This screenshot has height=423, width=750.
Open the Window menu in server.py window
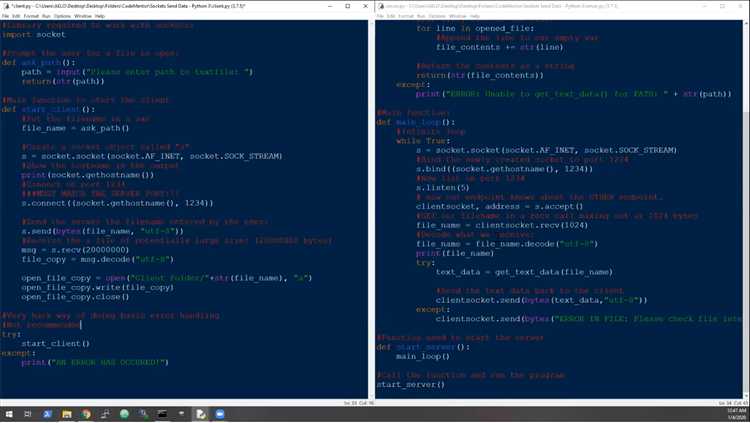(x=458, y=16)
